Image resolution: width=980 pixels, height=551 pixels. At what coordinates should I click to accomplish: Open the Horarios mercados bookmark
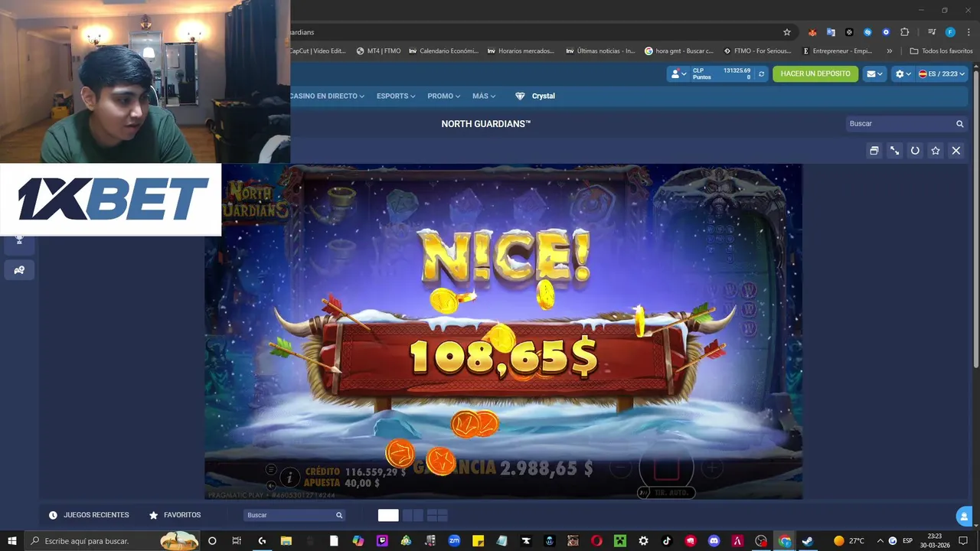pyautogui.click(x=521, y=51)
